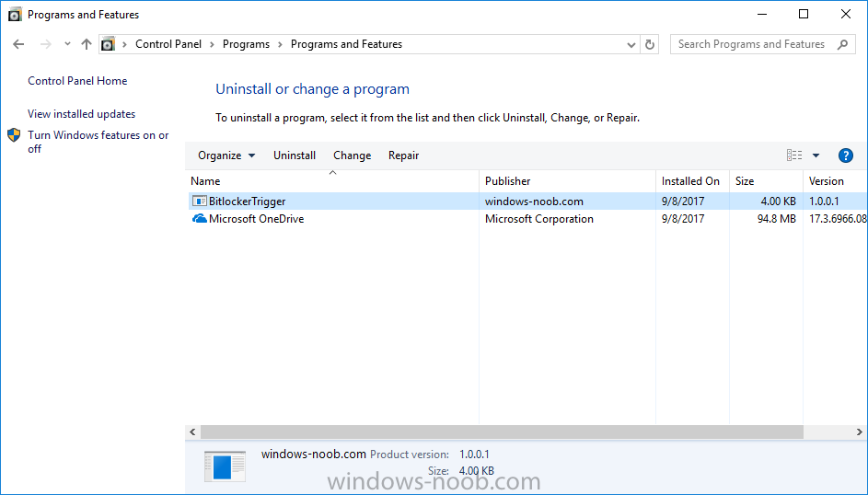The image size is (868, 495).
Task: Click Uninstall in the toolbar
Action: point(295,155)
